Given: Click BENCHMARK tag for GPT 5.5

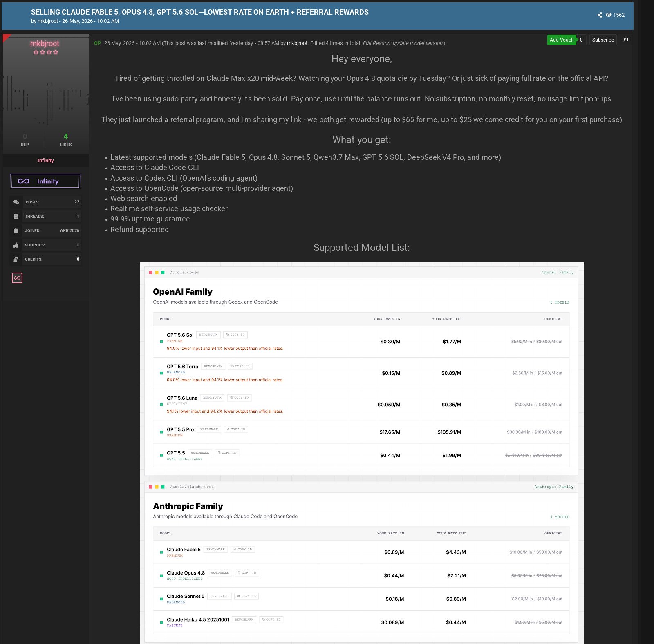Looking at the screenshot, I should pyautogui.click(x=200, y=453).
